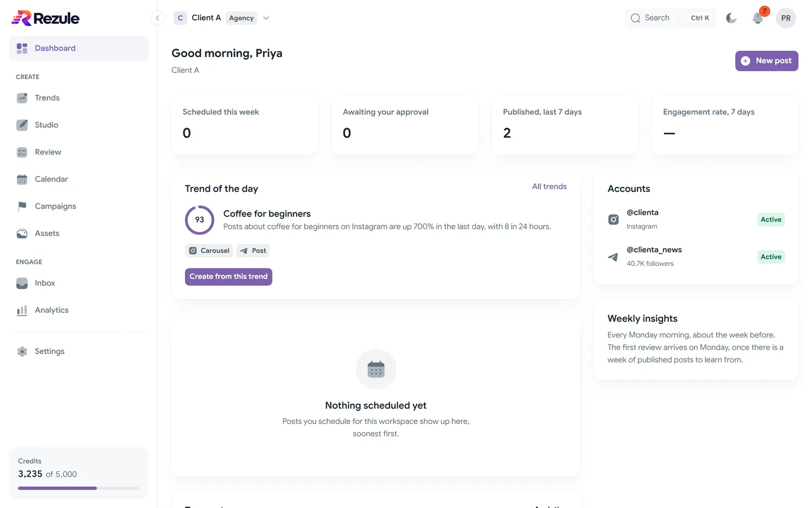This screenshot has height=508, width=812.
Task: Click the credits usage progress bar
Action: [78, 488]
